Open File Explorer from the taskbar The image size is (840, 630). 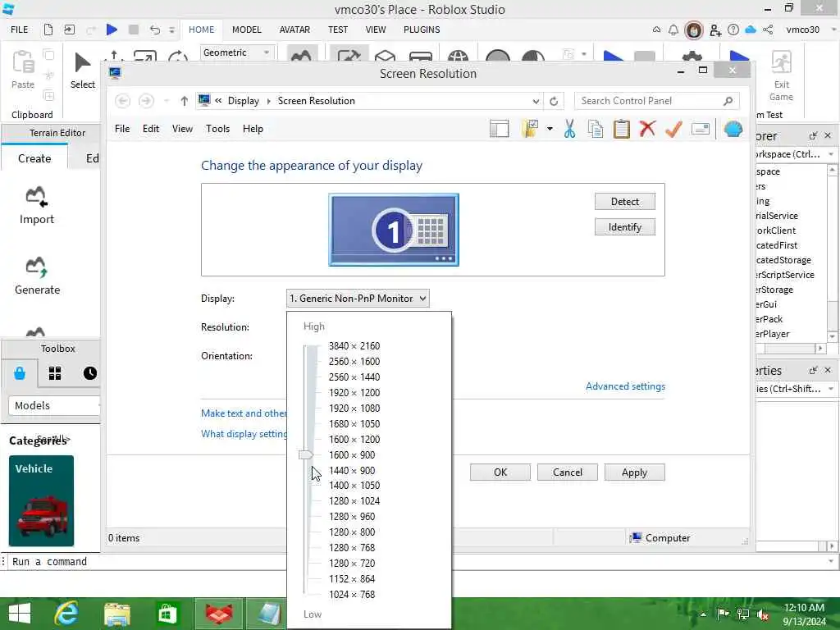tap(116, 614)
